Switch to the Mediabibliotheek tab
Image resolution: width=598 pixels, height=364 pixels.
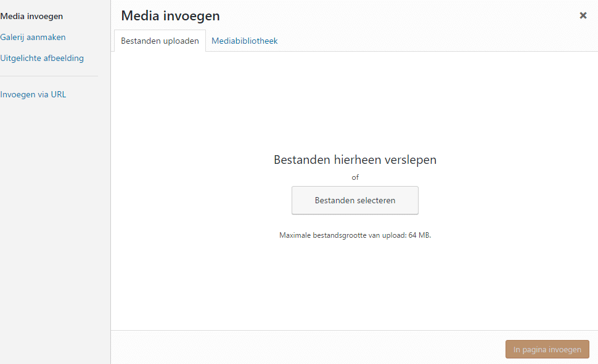pyautogui.click(x=245, y=41)
